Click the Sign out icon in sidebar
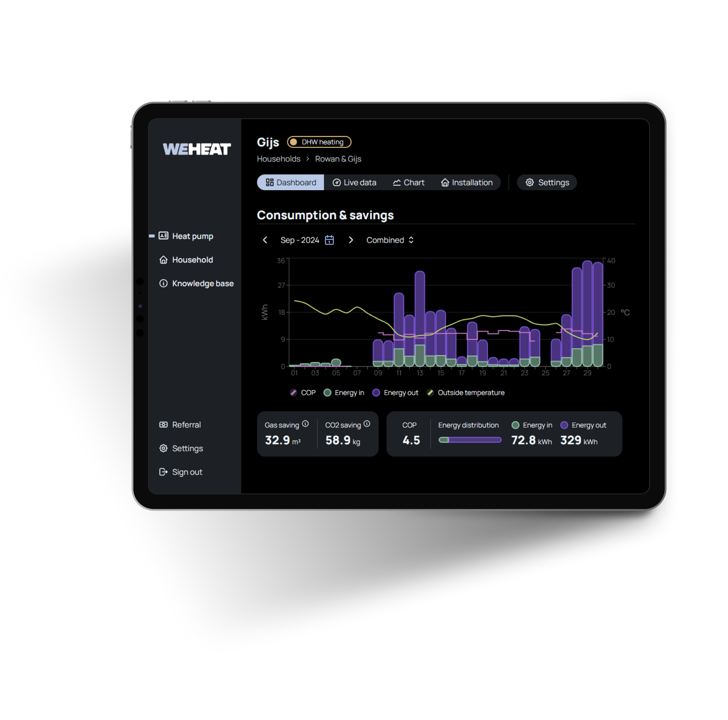This screenshot has height=720, width=728. tap(163, 472)
